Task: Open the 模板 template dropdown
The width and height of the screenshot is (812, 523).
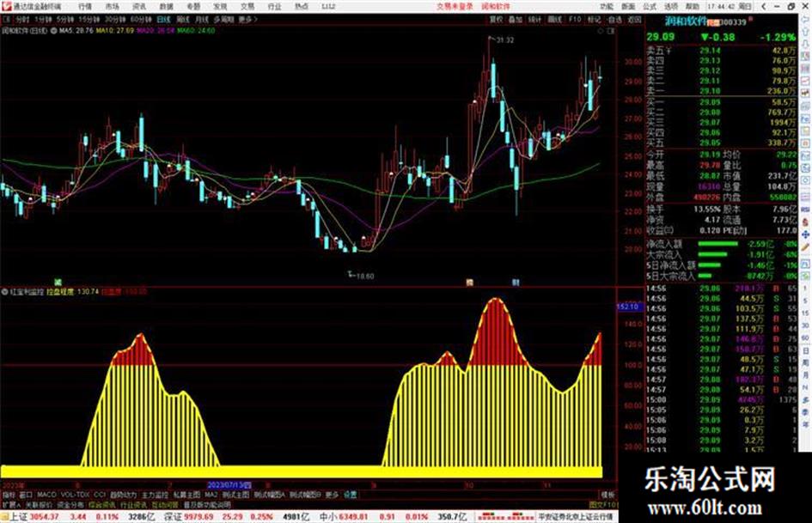Action: 608,495
